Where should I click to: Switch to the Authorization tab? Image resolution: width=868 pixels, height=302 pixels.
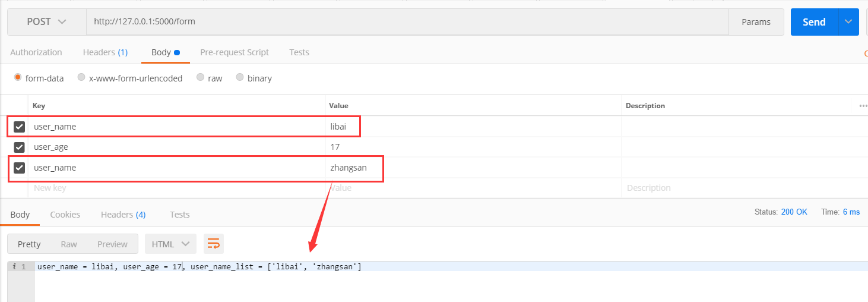pos(36,52)
